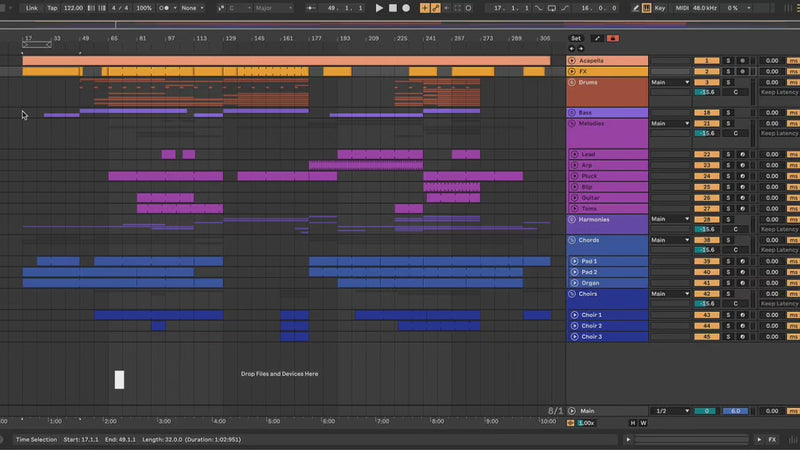Click the Automation Mode icon beside Set
This screenshot has width=800, height=450.
pos(597,38)
